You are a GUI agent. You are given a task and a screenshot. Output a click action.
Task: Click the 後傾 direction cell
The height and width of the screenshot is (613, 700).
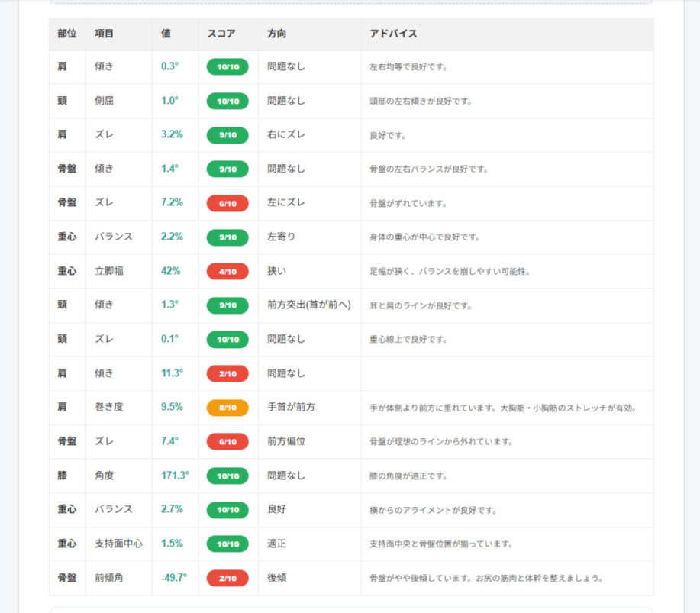click(x=277, y=578)
